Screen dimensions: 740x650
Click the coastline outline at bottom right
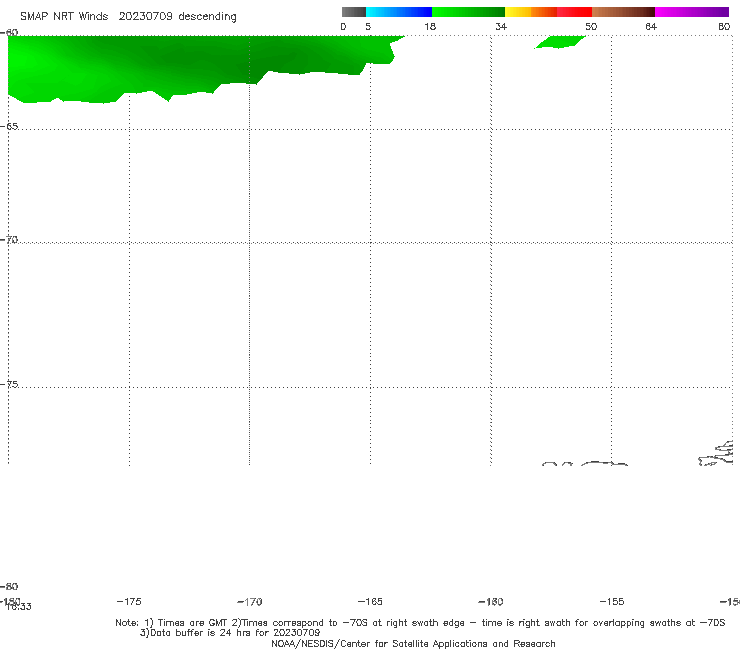tap(716, 454)
